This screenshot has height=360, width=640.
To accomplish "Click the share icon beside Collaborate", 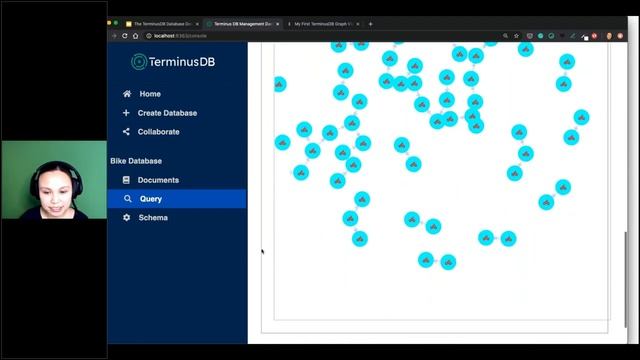I will 126,131.
